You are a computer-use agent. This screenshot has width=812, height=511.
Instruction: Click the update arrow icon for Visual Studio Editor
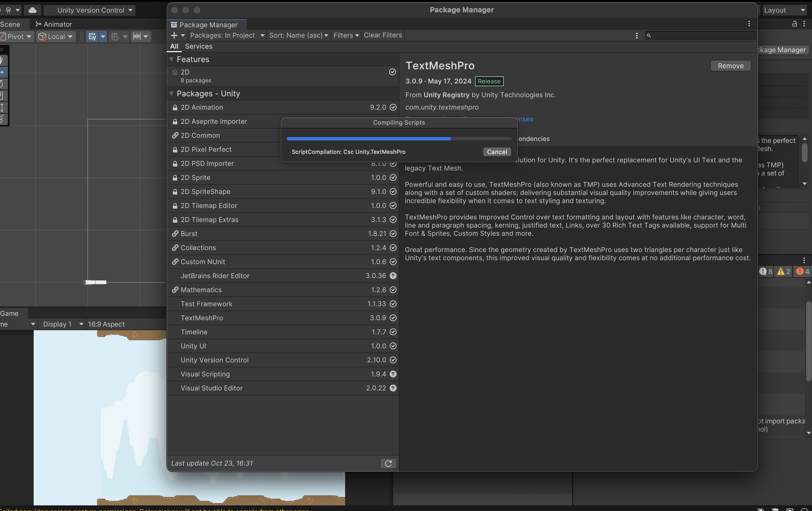pyautogui.click(x=393, y=388)
